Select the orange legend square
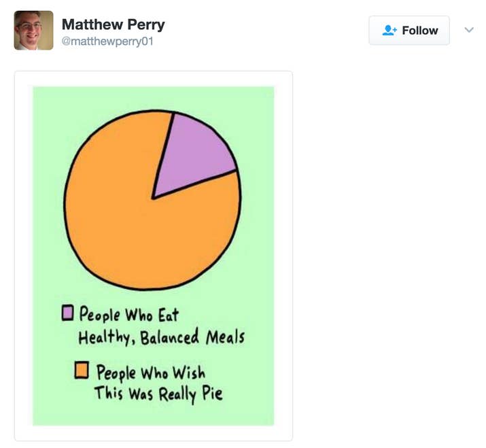Image resolution: width=486 pixels, height=448 pixels. (x=82, y=370)
